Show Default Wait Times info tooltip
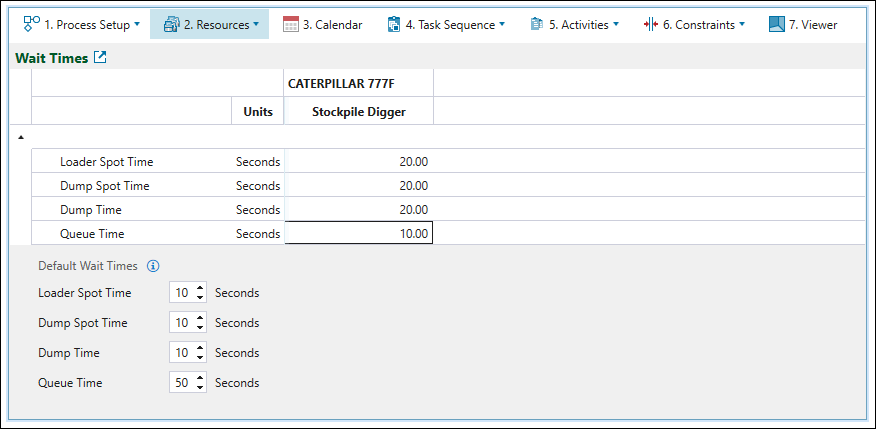 153,266
